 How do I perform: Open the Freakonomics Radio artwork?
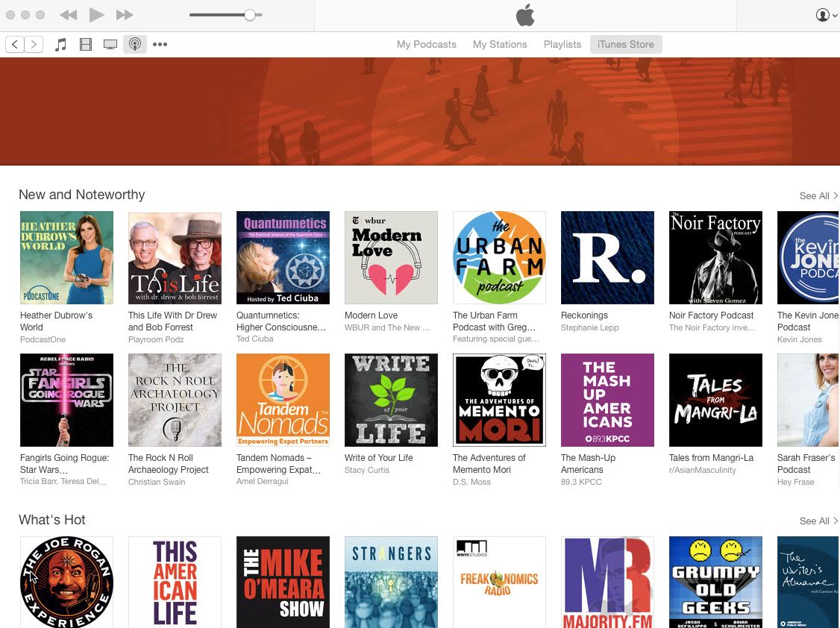point(499,582)
